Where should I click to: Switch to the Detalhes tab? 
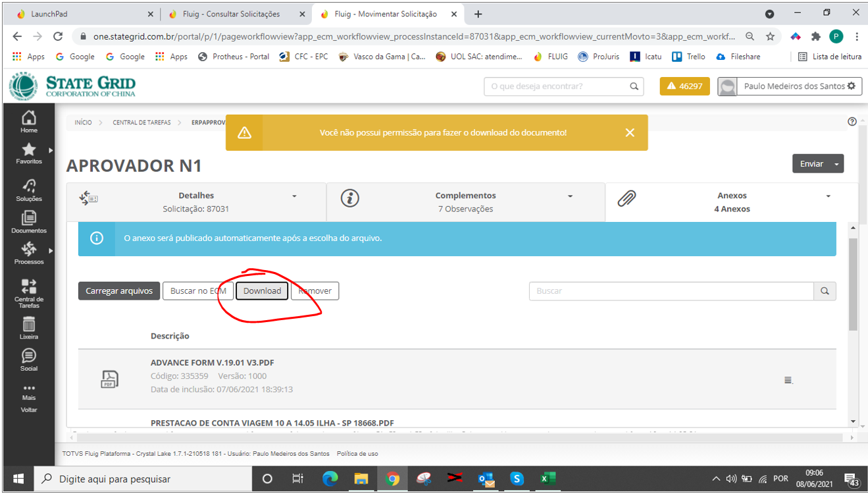[x=196, y=202]
